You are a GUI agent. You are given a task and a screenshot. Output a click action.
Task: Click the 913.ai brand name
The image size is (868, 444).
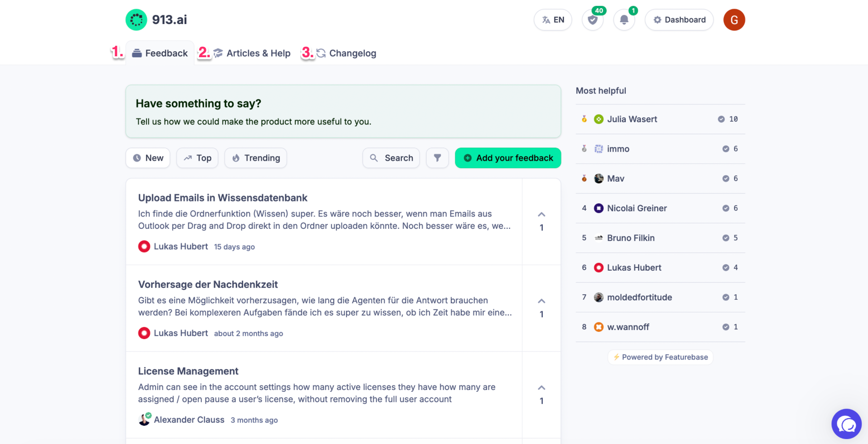170,20
